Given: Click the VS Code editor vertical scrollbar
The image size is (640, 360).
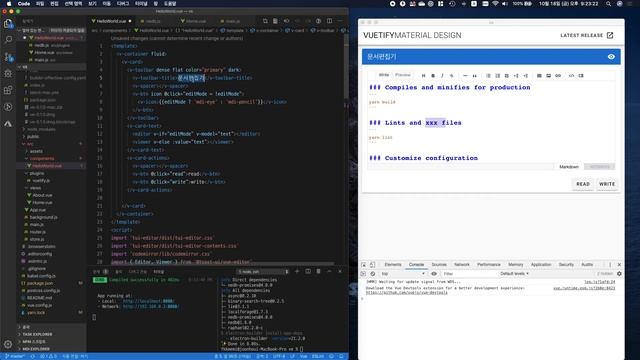Looking at the screenshot, I should coord(346,65).
